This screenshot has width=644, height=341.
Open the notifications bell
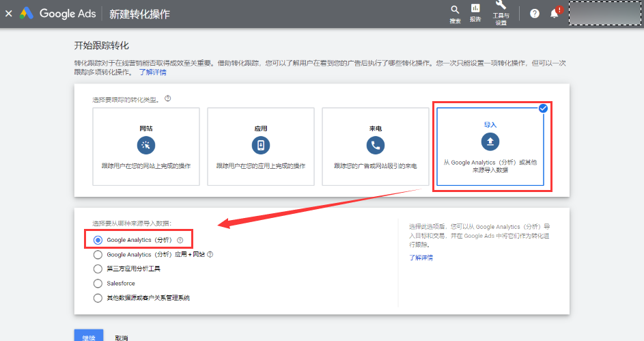[x=555, y=14]
